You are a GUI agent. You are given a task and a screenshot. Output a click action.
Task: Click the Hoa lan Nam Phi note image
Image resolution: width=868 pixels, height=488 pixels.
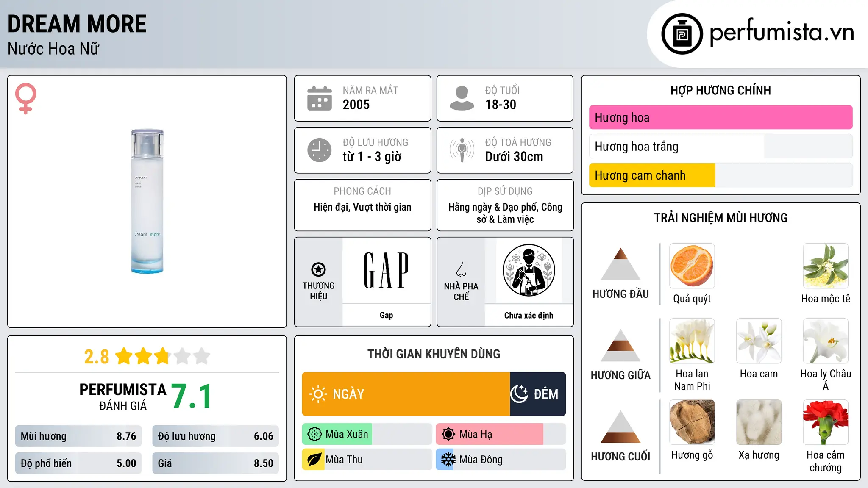692,341
